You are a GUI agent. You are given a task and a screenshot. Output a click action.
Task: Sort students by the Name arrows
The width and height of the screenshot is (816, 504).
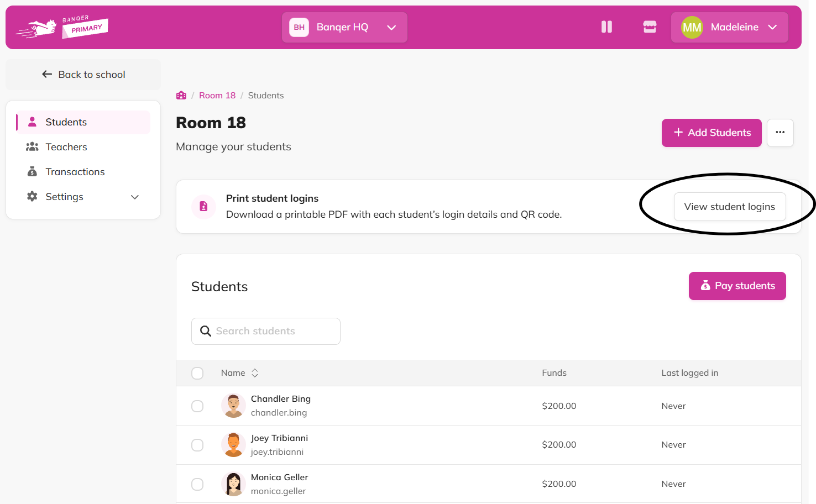pyautogui.click(x=255, y=373)
